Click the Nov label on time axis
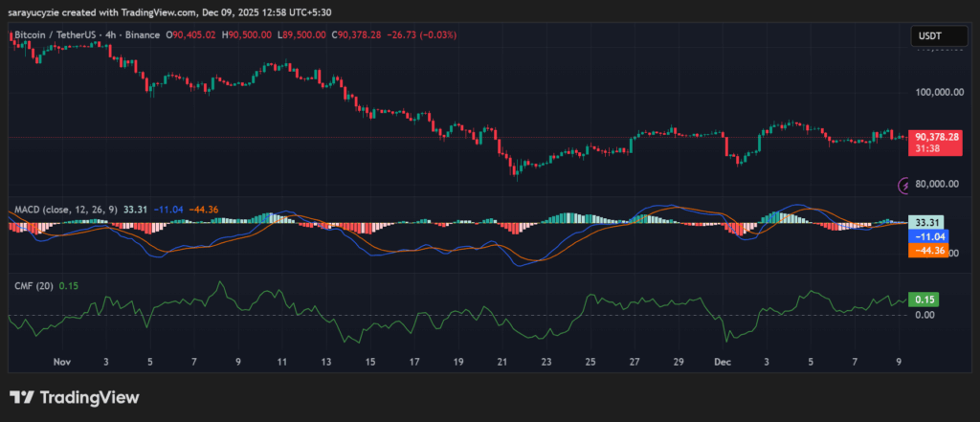Viewport: 980px width, 422px height. coord(62,363)
